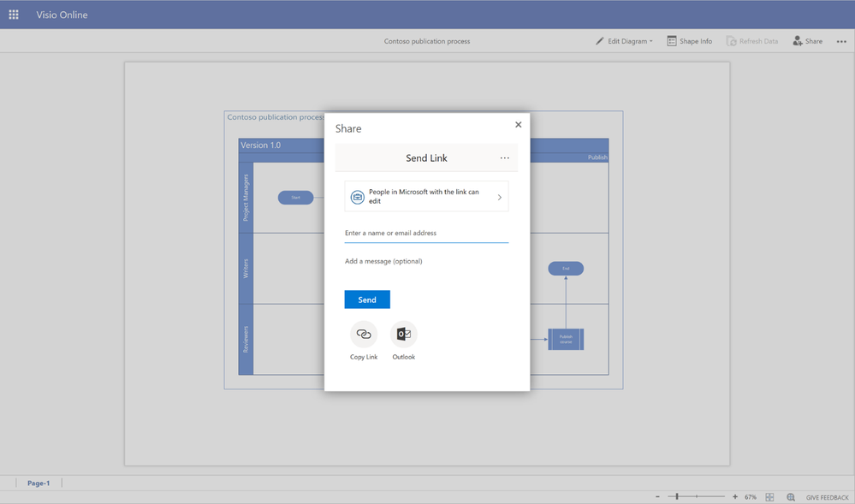Open link settings: People in Microsoft can edit
855x504 pixels.
coord(426,196)
